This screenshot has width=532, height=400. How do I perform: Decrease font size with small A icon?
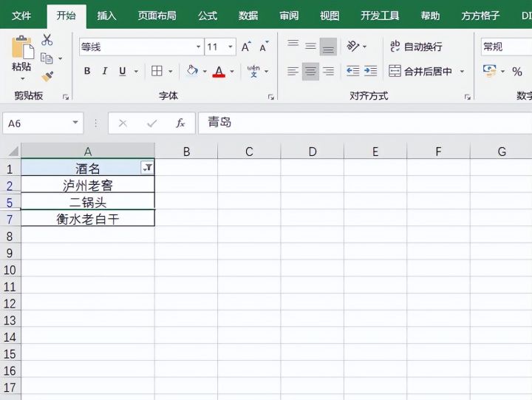(x=264, y=47)
